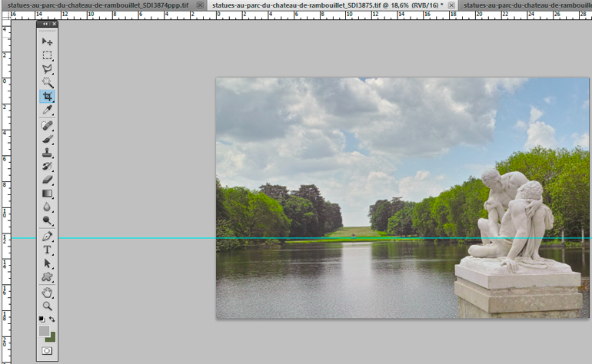Viewport: 592px width, 364px height.
Task: Click the vertical ruler
Action: pos(6,192)
